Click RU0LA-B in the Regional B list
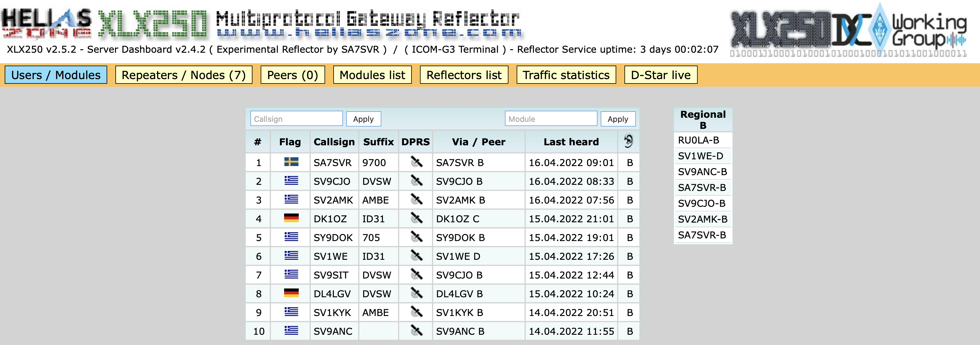 [x=698, y=140]
